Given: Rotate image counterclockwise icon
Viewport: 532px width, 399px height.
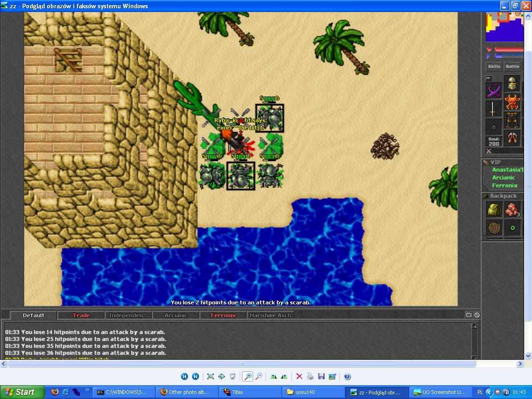Looking at the screenshot, I should 284,376.
